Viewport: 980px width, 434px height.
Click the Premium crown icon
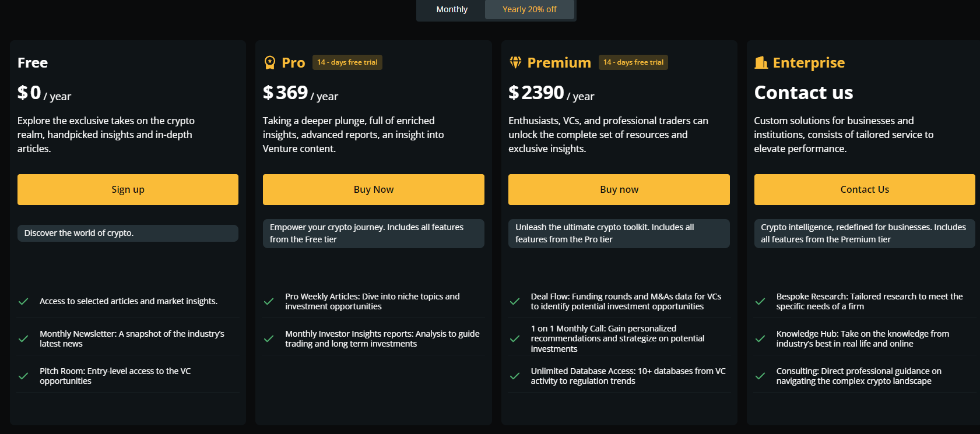515,62
